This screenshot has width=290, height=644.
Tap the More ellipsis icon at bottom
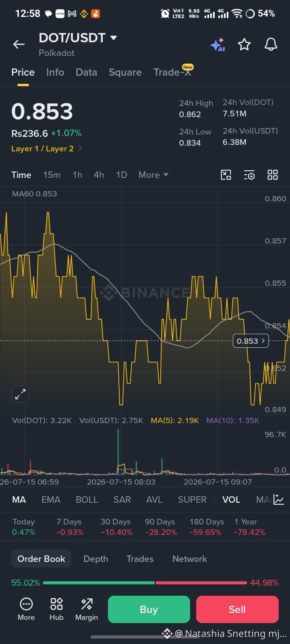point(26,604)
